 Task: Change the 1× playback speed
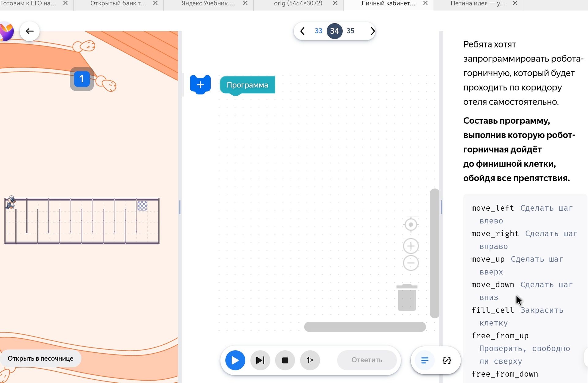pos(310,360)
